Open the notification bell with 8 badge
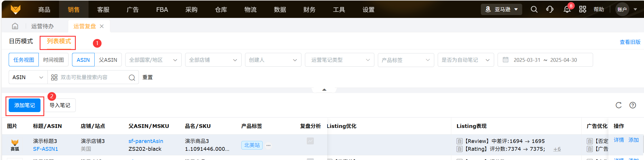 pyautogui.click(x=567, y=10)
